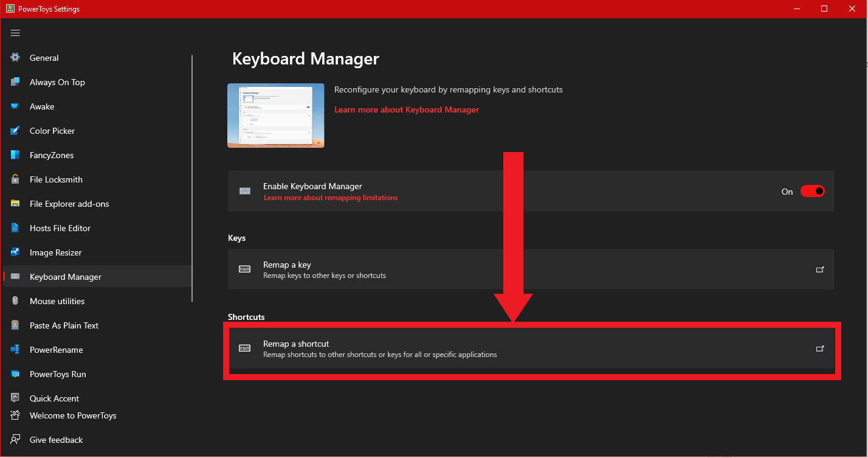Click the Hosts File Editor icon
The width and height of the screenshot is (868, 458).
(x=15, y=228)
